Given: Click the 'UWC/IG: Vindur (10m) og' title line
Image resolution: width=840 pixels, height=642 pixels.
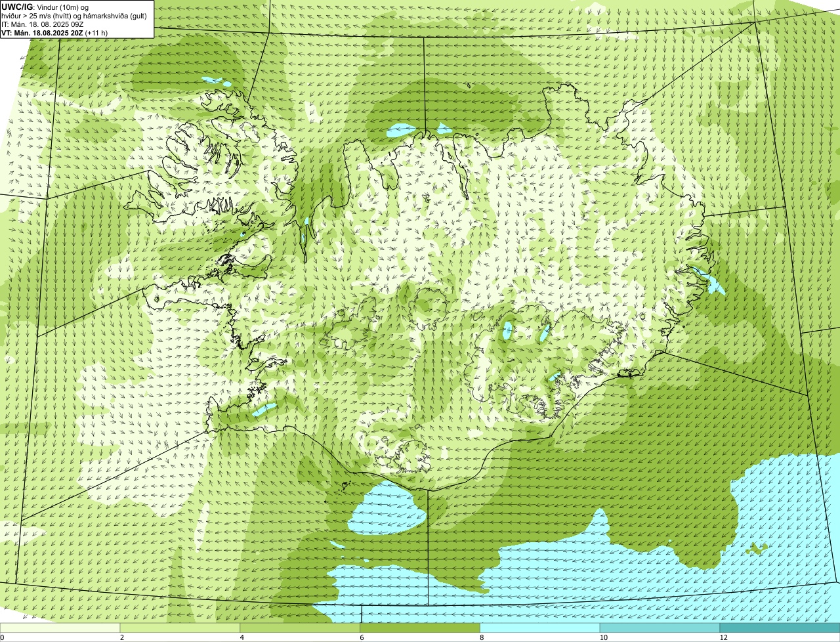Looking at the screenshot, I should [45, 7].
